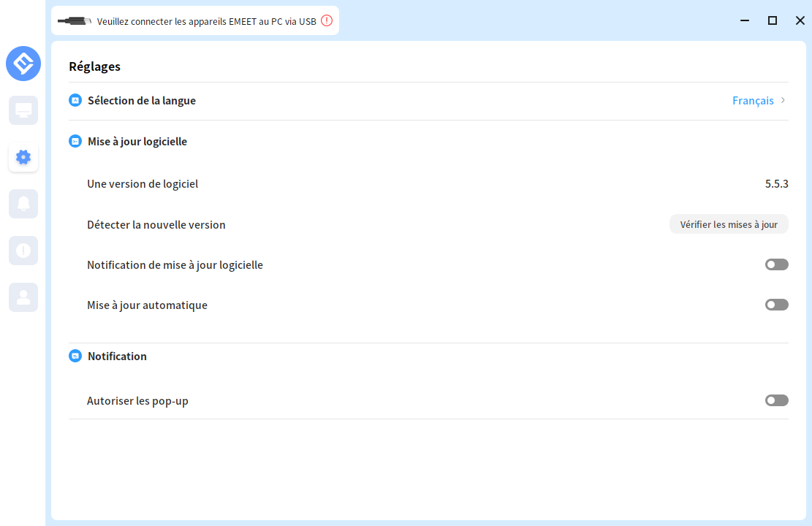The image size is (812, 526).
Task: Open the device monitor sidebar page
Action: (23, 110)
